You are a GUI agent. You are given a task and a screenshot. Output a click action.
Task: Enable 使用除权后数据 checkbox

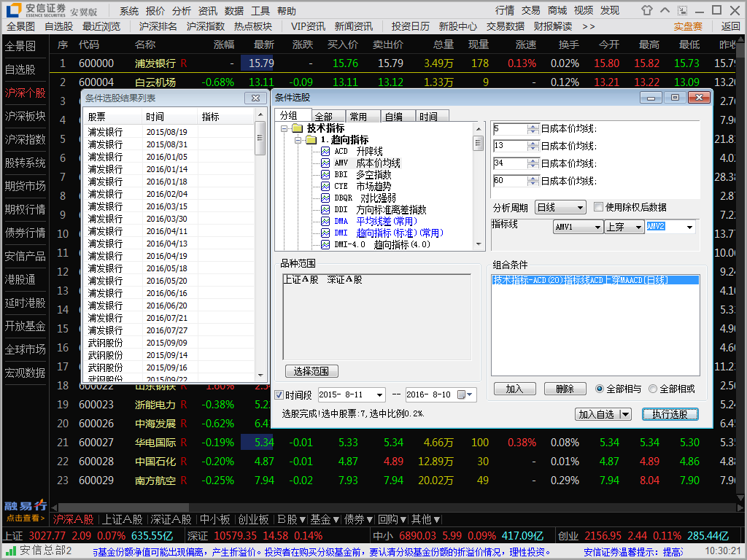point(598,207)
